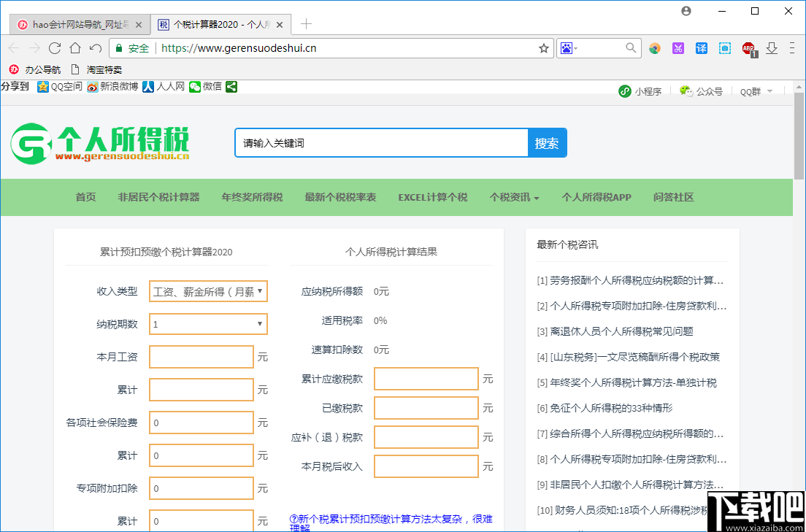Open the QQ群 dropdown arrow
Screen dimensions: 806x532
pos(770,90)
